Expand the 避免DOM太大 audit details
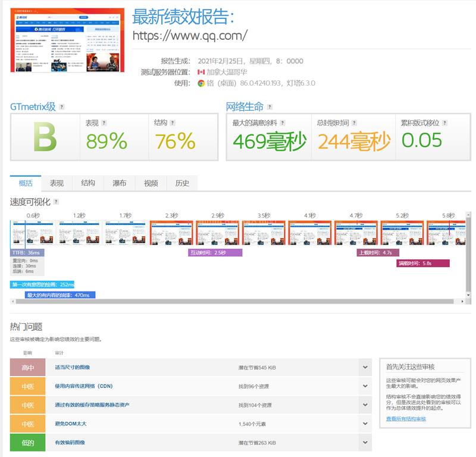476x457 pixels. tap(365, 424)
